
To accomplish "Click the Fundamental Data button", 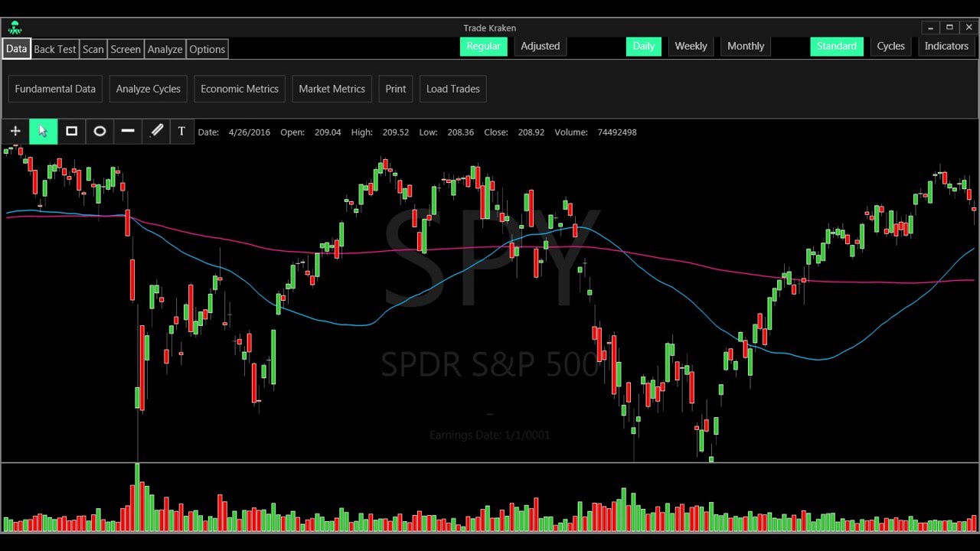I will [x=55, y=89].
